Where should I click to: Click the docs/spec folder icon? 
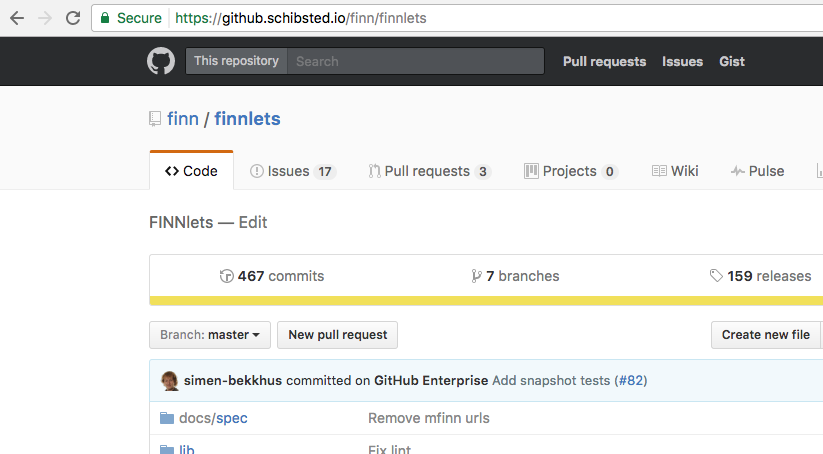point(167,418)
